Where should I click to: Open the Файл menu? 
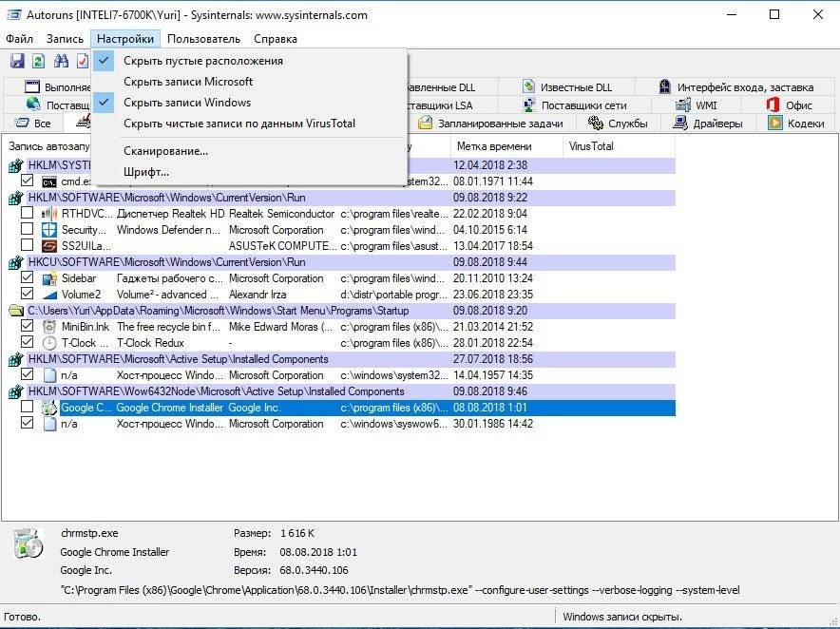[19, 39]
